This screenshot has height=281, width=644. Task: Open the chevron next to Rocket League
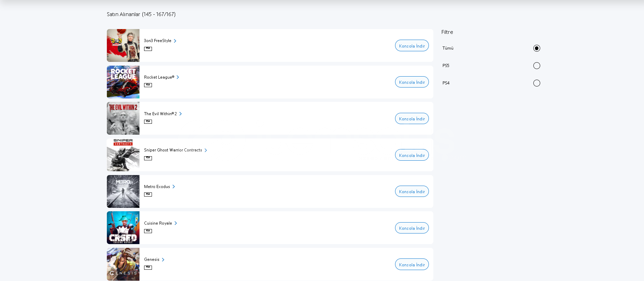coord(178,77)
